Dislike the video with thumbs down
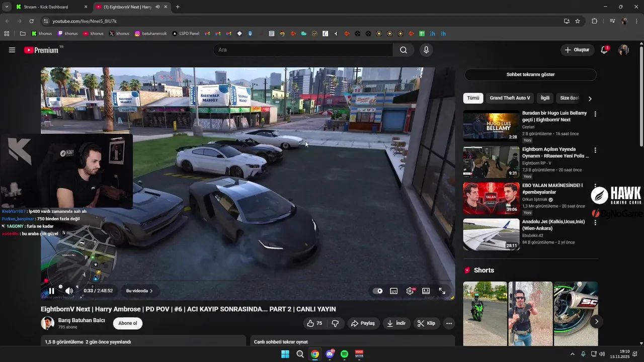The height and width of the screenshot is (362, 644). 336,323
